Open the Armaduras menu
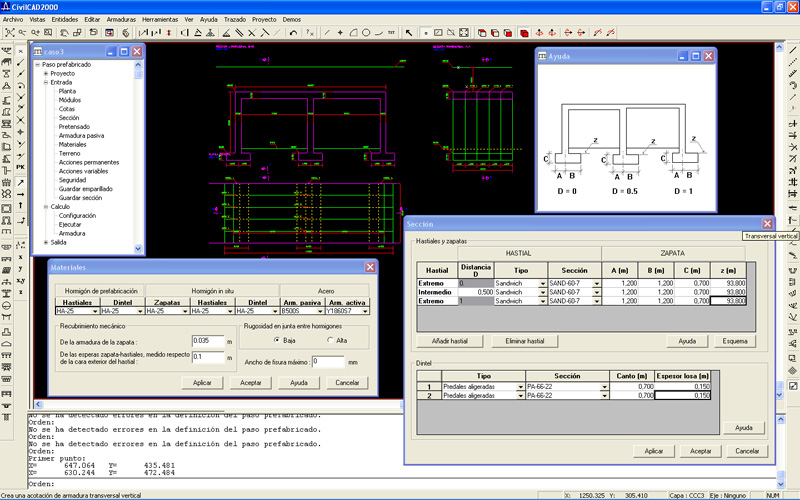Screen dimensions: 800x500 coord(121,19)
